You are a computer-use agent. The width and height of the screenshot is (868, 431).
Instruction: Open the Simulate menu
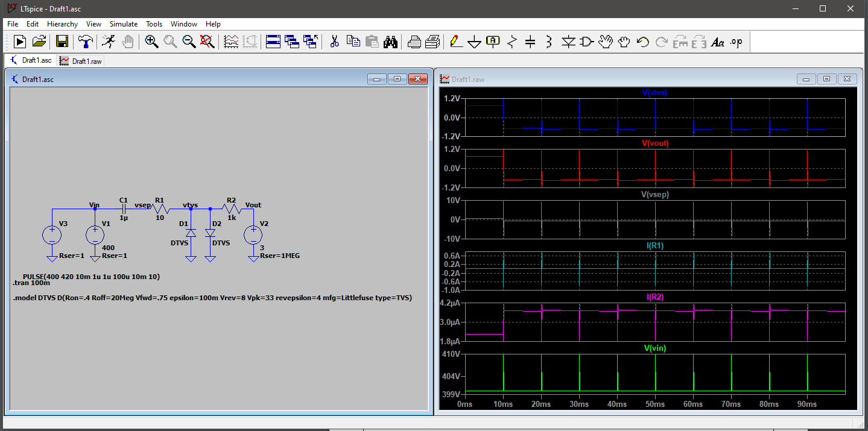click(123, 24)
